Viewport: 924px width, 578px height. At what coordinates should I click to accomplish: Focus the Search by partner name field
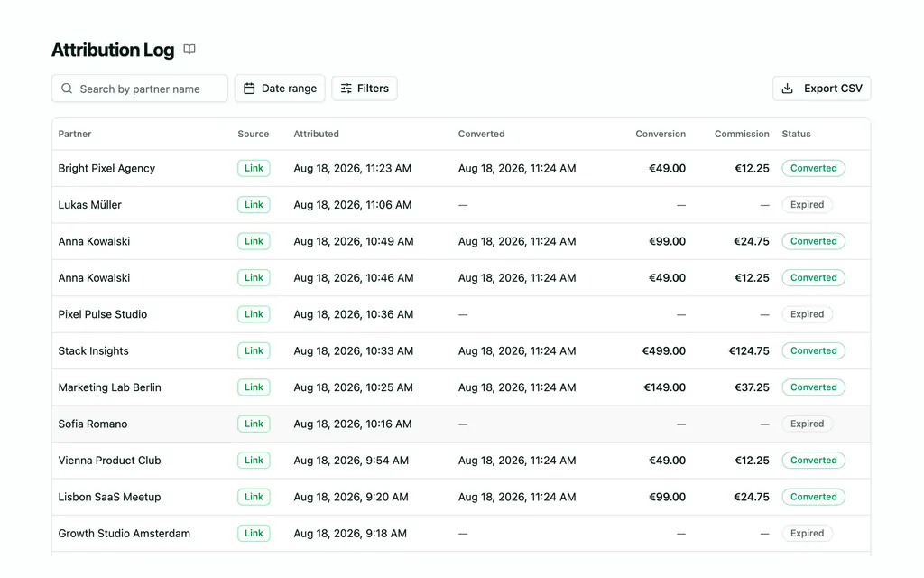[x=140, y=89]
